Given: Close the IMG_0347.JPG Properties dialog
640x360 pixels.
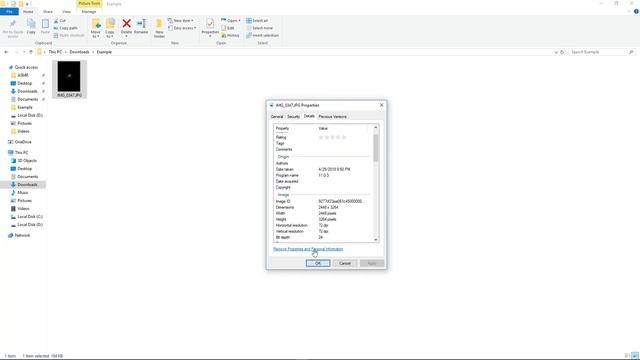Looking at the screenshot, I should point(382,105).
